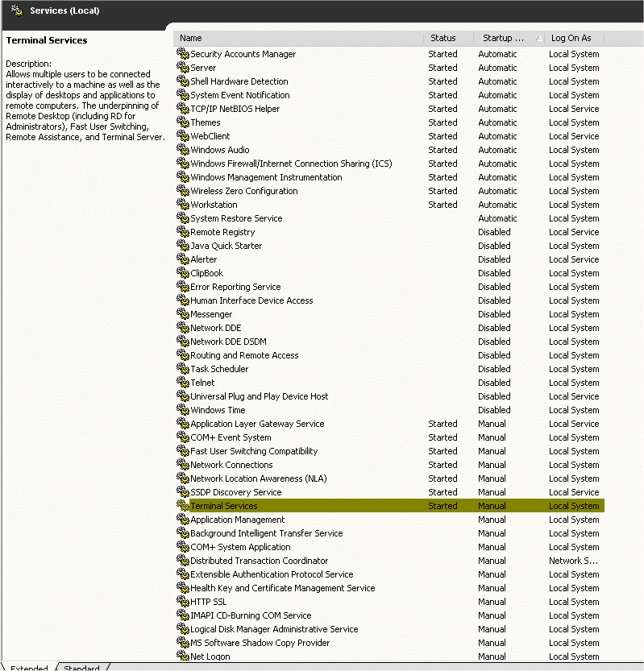644x671 pixels.
Task: Click the Terminal Services row icon
Action: [183, 505]
